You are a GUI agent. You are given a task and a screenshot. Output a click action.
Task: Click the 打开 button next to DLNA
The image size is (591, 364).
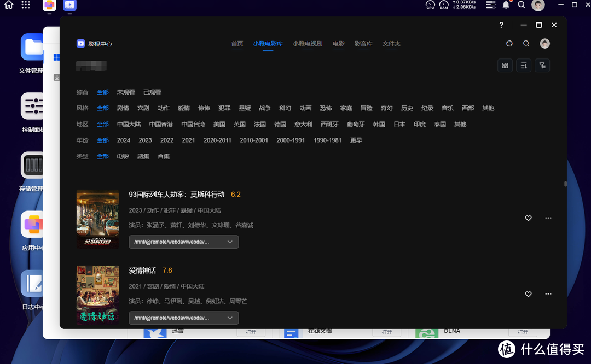(x=523, y=332)
